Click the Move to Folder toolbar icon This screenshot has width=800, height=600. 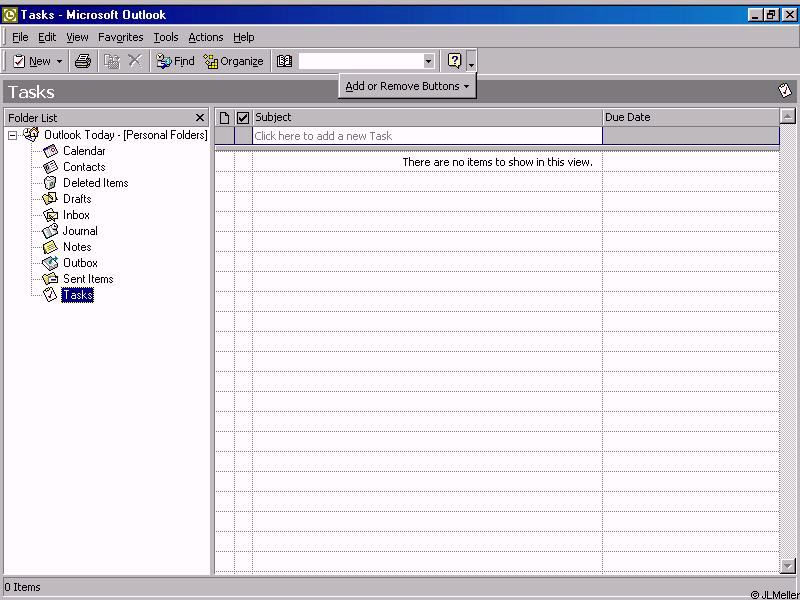pos(112,61)
